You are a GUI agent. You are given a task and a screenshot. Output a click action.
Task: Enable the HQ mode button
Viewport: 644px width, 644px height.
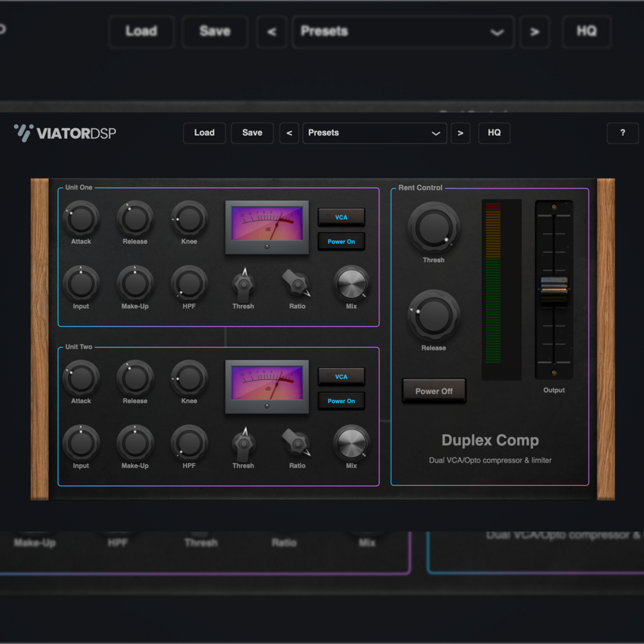click(494, 133)
